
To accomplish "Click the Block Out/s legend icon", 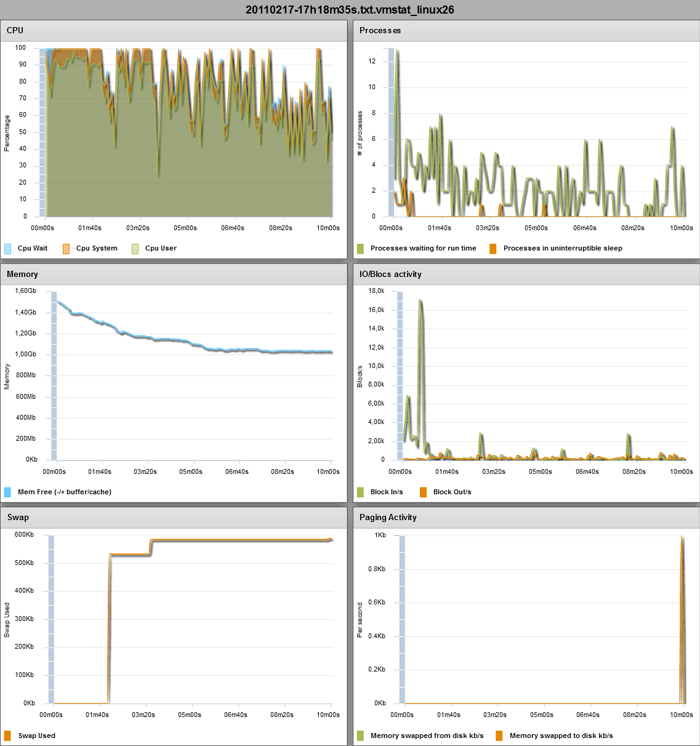I will pyautogui.click(x=425, y=491).
